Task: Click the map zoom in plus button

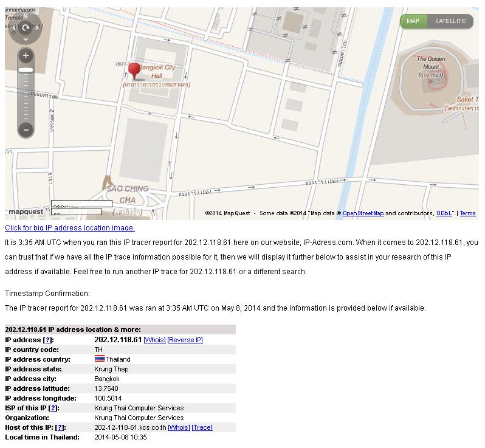Action: (x=26, y=56)
